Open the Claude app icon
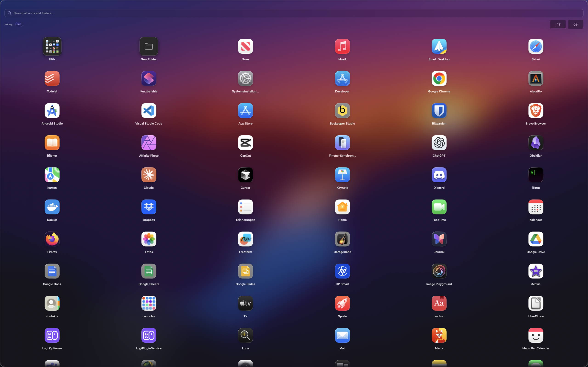The width and height of the screenshot is (588, 367). tap(149, 175)
